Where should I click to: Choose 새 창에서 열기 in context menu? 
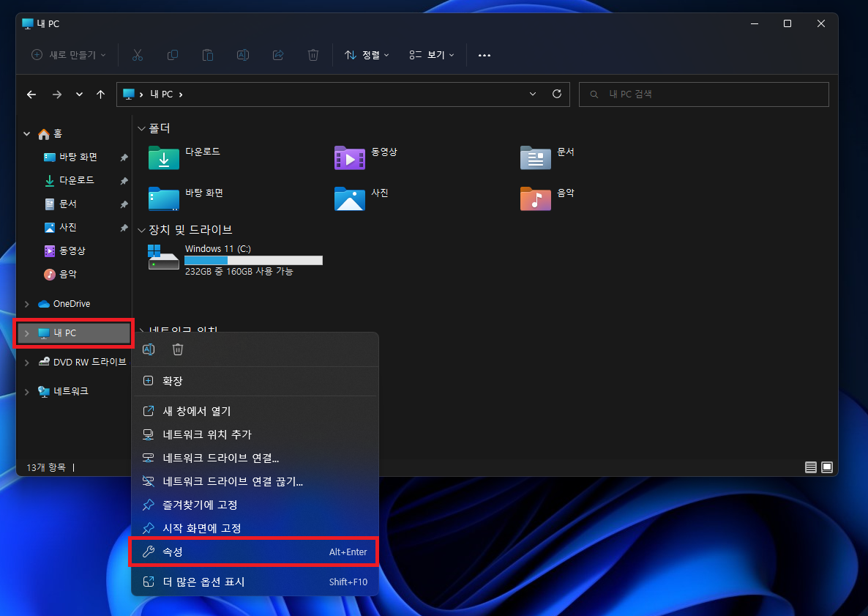tap(255, 411)
